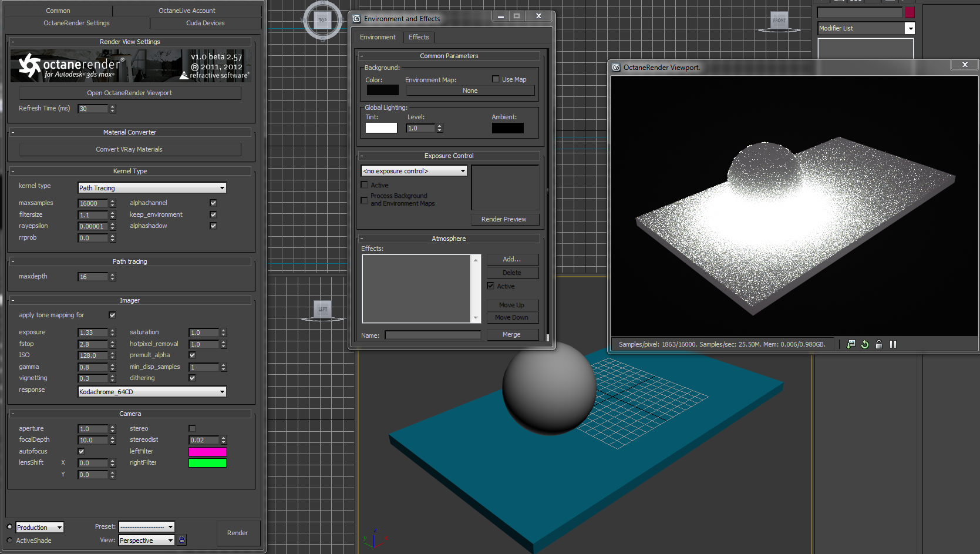Collapse the Imager rollout
Screen dimensions: 980x554
130,300
